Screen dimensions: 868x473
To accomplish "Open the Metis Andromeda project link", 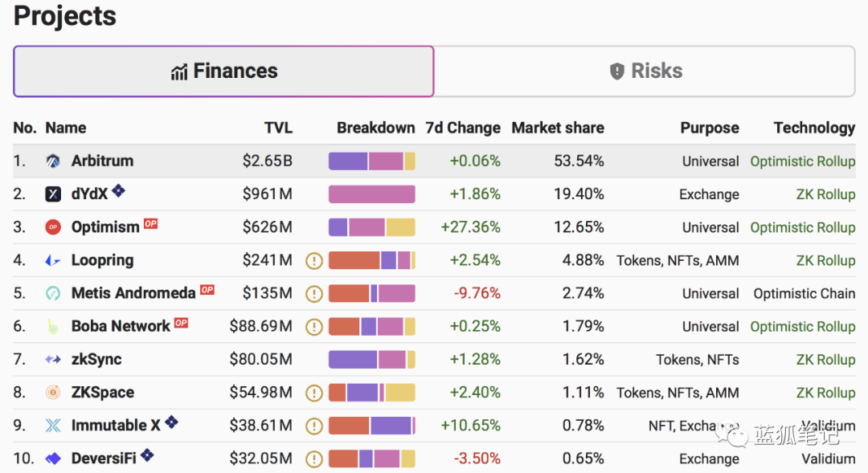I will (x=133, y=293).
